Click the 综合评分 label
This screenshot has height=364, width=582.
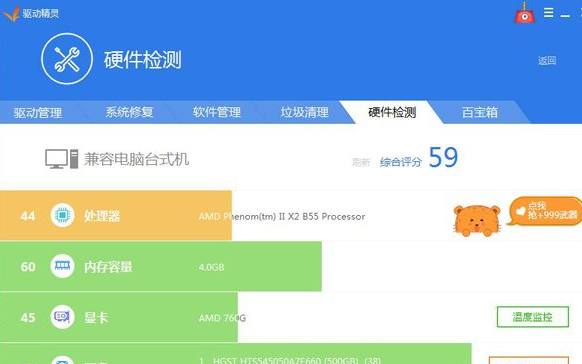tap(401, 162)
